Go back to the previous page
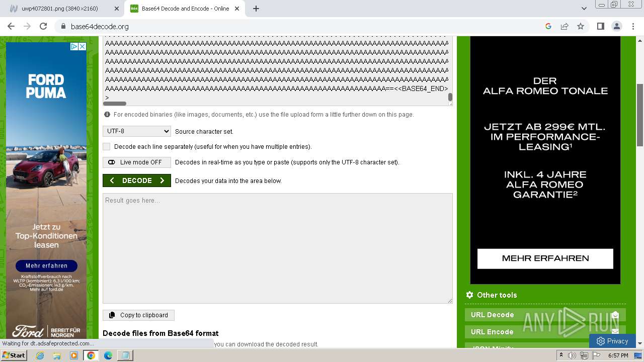Image resolution: width=644 pixels, height=362 pixels. pos(11,26)
